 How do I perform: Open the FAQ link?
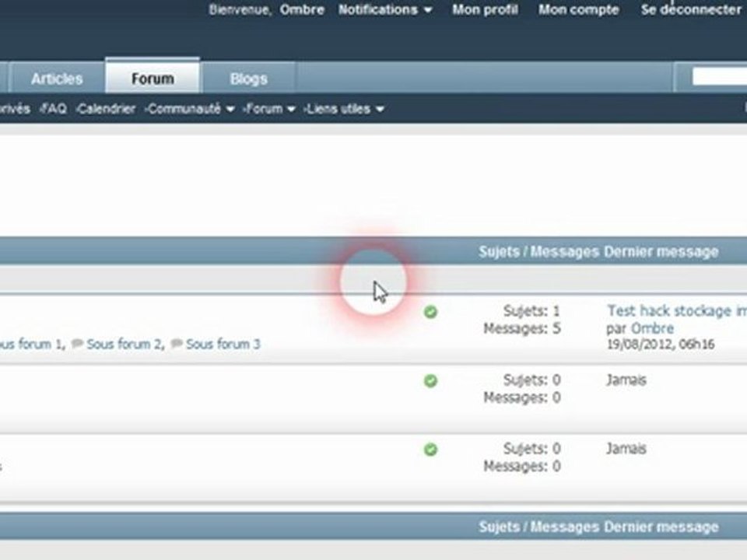coord(53,109)
